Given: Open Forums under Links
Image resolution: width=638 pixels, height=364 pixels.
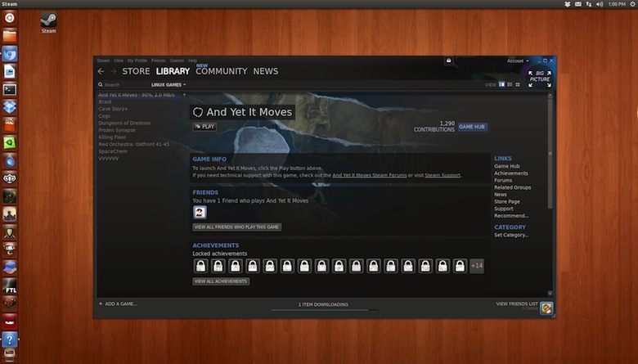Looking at the screenshot, I should (503, 180).
